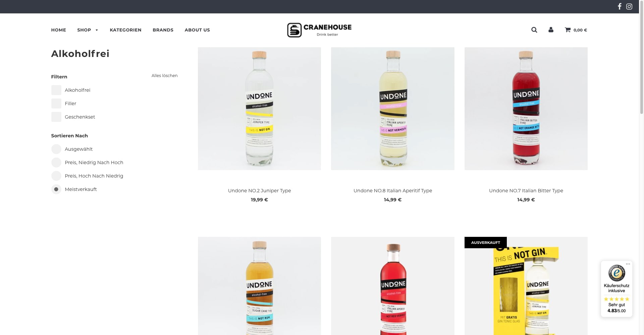Open the Instagram icon link
644x335 pixels.
click(x=629, y=6)
